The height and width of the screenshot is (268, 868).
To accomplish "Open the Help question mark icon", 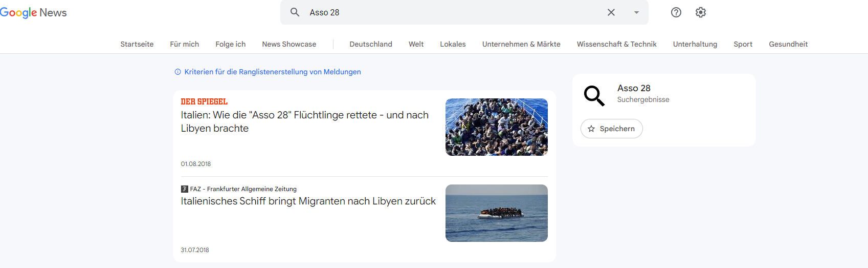I will 676,12.
